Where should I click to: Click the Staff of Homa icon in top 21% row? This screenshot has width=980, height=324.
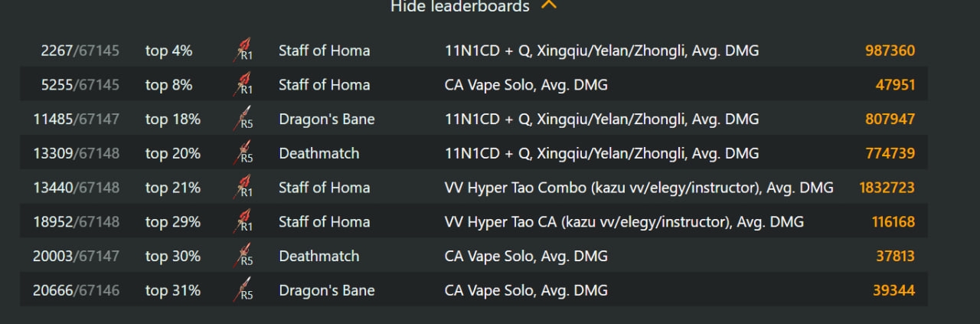click(243, 187)
